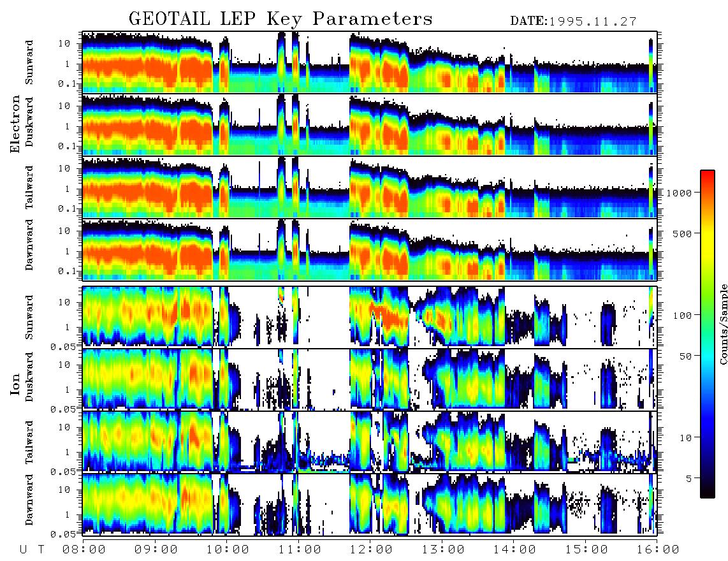This screenshot has height=561, width=728.
Task: Click the Ion Duskward spectrogram panel
Action: click(370, 379)
